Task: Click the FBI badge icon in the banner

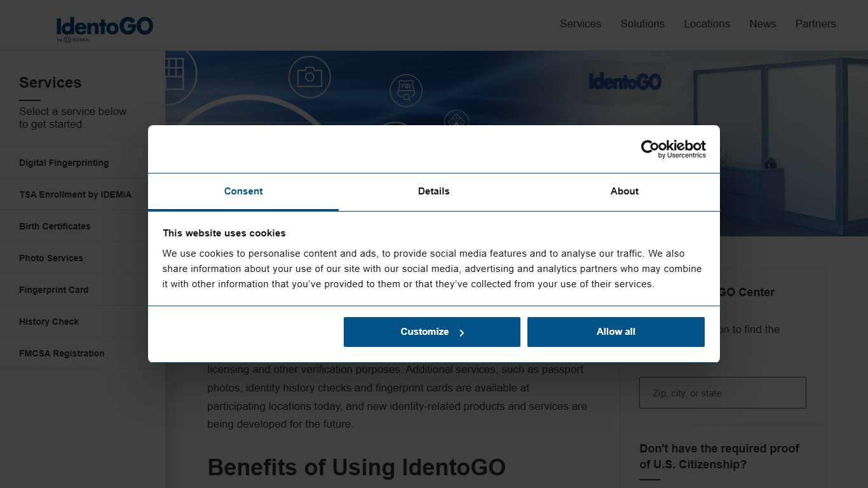Action: point(406,90)
